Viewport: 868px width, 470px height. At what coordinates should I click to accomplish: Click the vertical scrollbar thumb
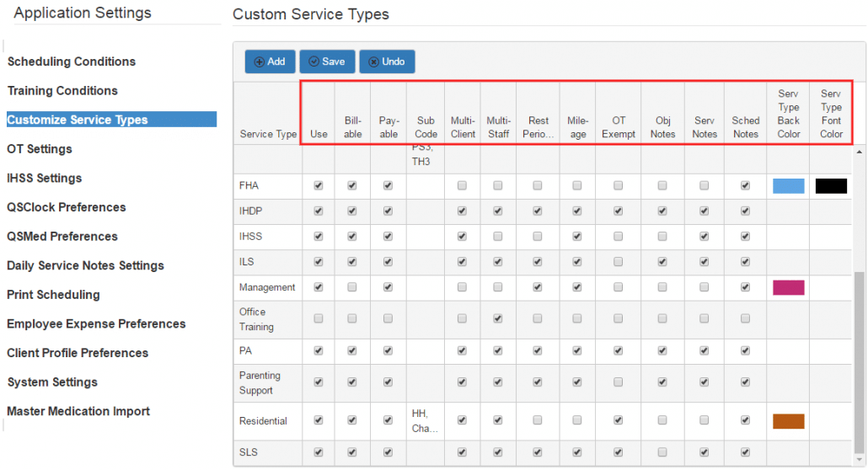click(859, 362)
